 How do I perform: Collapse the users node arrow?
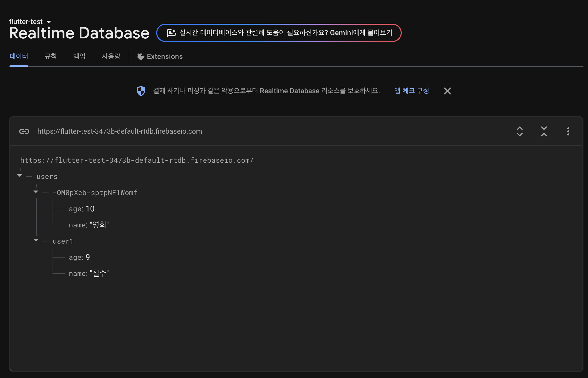click(20, 176)
